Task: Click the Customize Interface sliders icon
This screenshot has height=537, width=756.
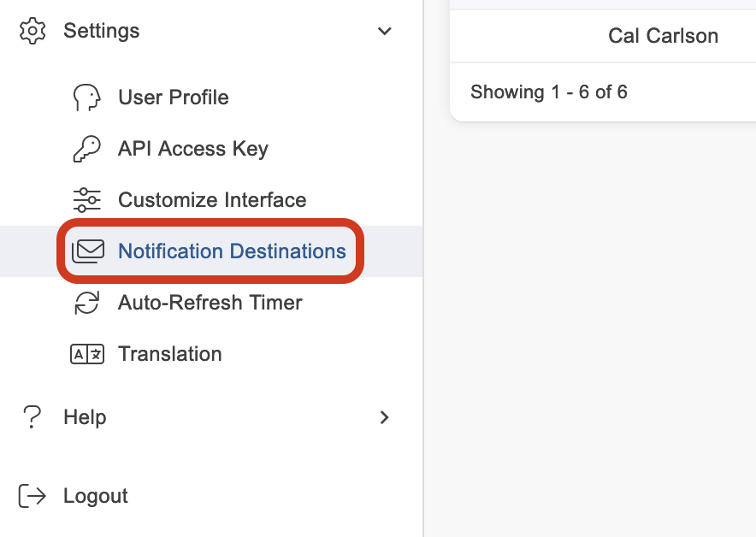Action: tap(86, 200)
